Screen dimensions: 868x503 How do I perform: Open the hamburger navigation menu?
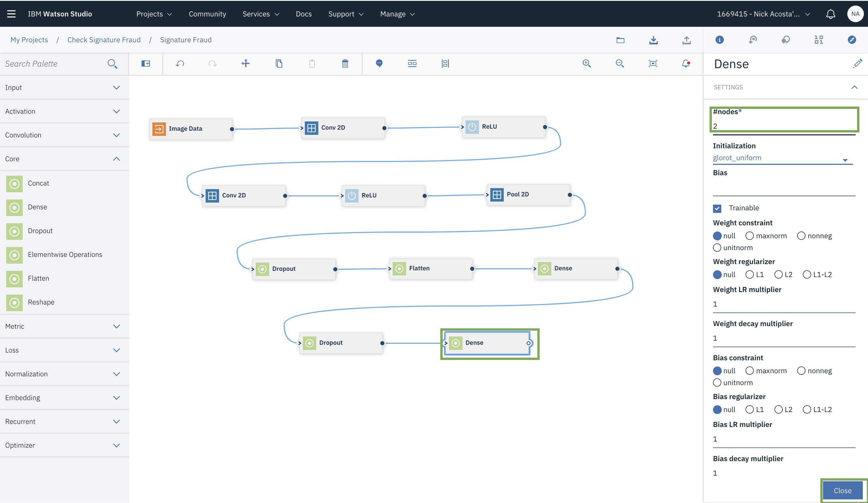11,14
